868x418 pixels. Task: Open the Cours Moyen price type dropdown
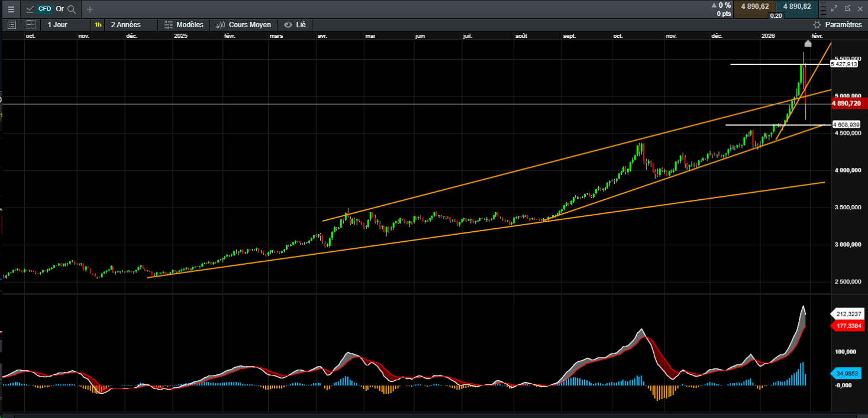(244, 25)
